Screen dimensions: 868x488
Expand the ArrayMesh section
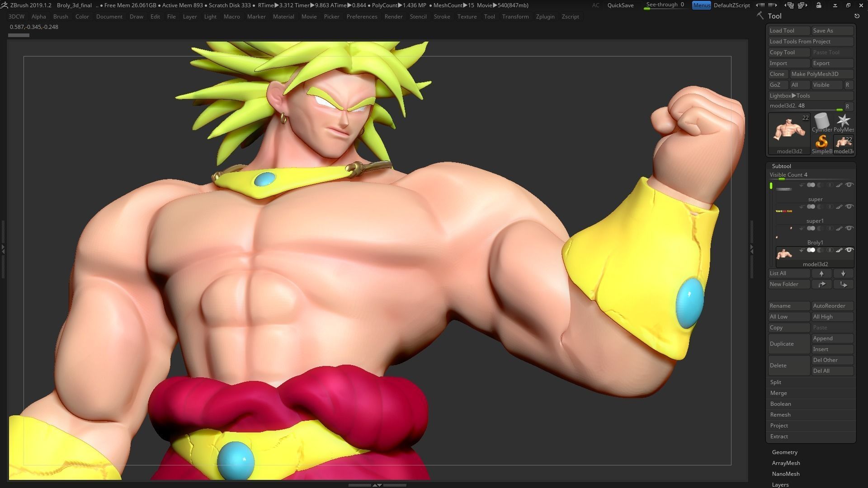(x=786, y=463)
